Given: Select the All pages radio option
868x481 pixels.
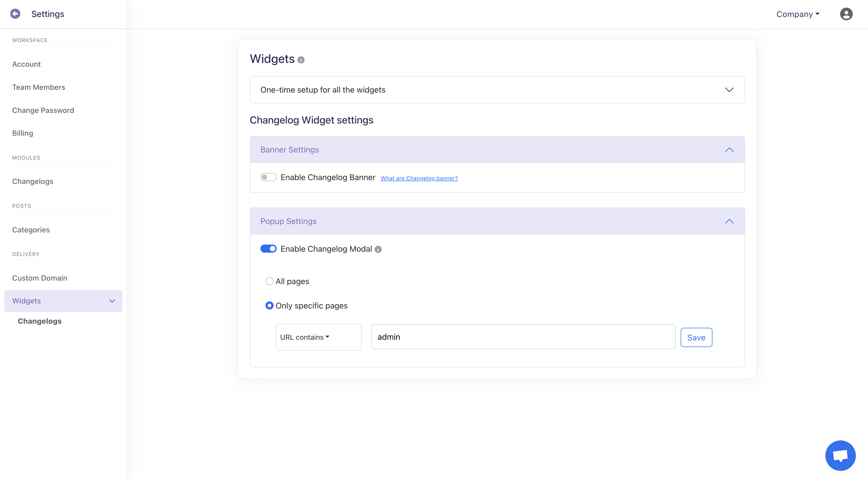Looking at the screenshot, I should pyautogui.click(x=269, y=281).
